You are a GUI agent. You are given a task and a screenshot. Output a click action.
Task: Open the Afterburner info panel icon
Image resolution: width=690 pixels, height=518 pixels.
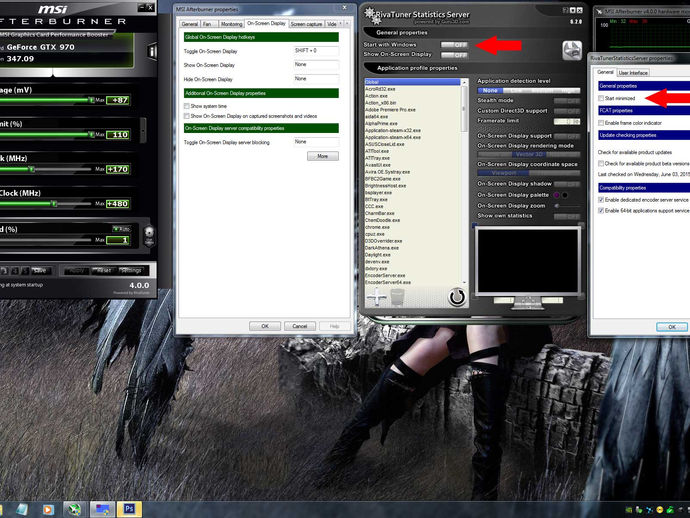tap(152, 52)
